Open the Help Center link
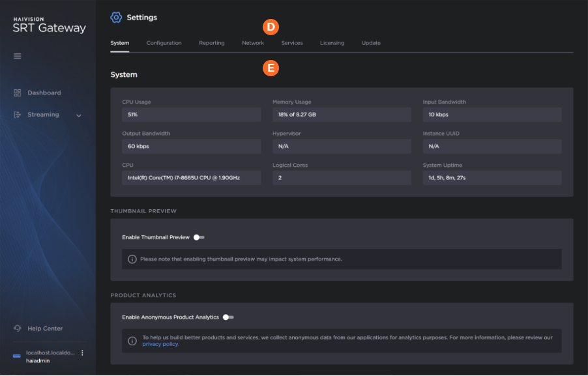Screen dimensions: 588x376 (x=45, y=328)
